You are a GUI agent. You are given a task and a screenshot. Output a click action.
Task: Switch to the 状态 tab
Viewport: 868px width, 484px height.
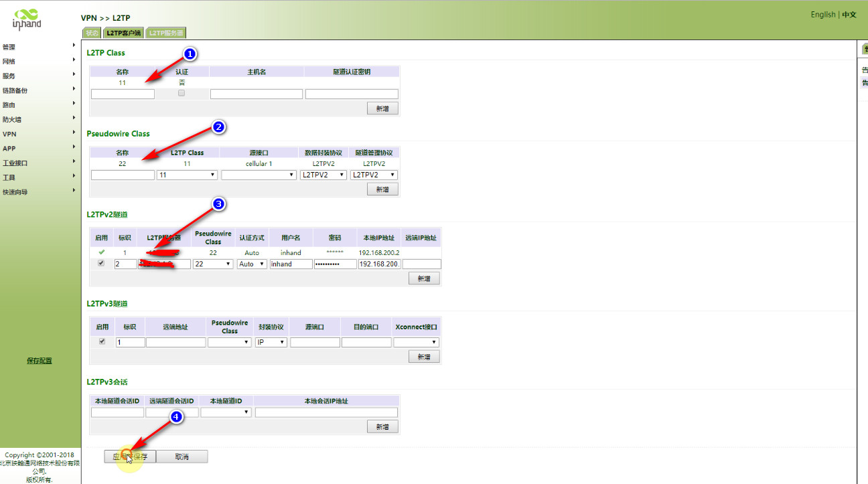(x=92, y=33)
